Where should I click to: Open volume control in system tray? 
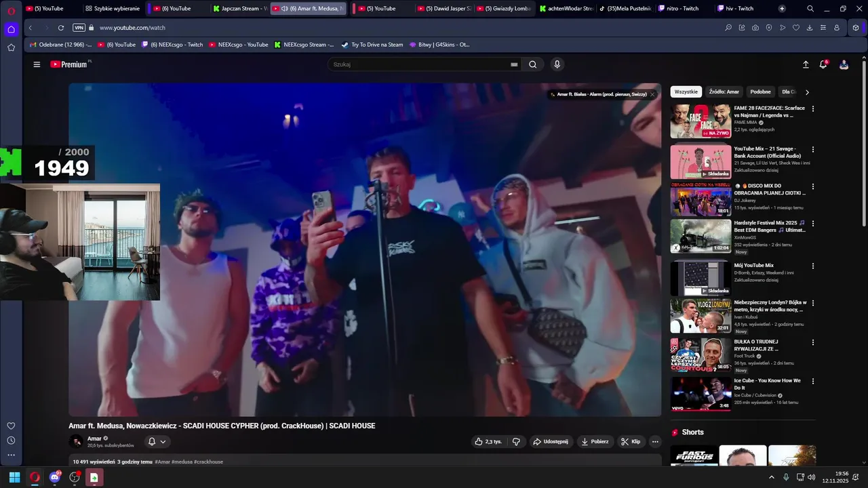812,477
